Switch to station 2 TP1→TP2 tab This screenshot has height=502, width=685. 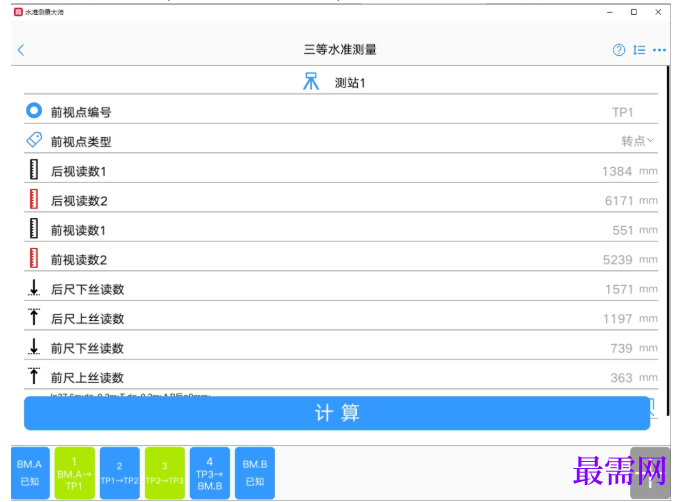click(x=120, y=473)
